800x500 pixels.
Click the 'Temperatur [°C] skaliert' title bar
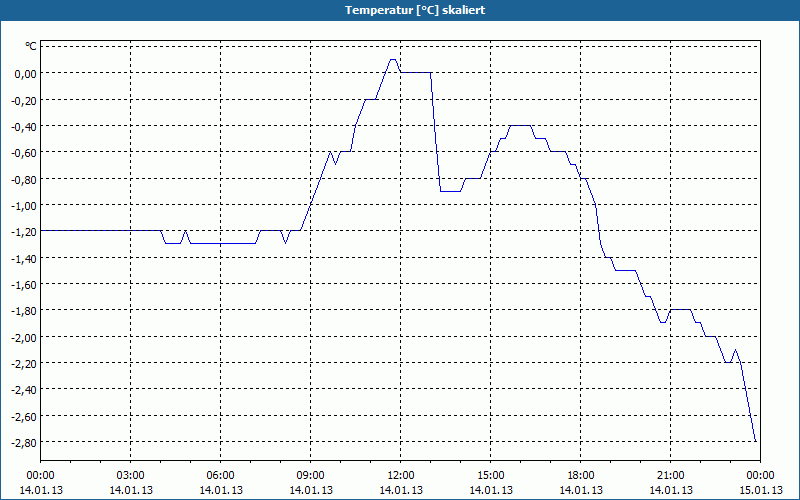tap(400, 10)
